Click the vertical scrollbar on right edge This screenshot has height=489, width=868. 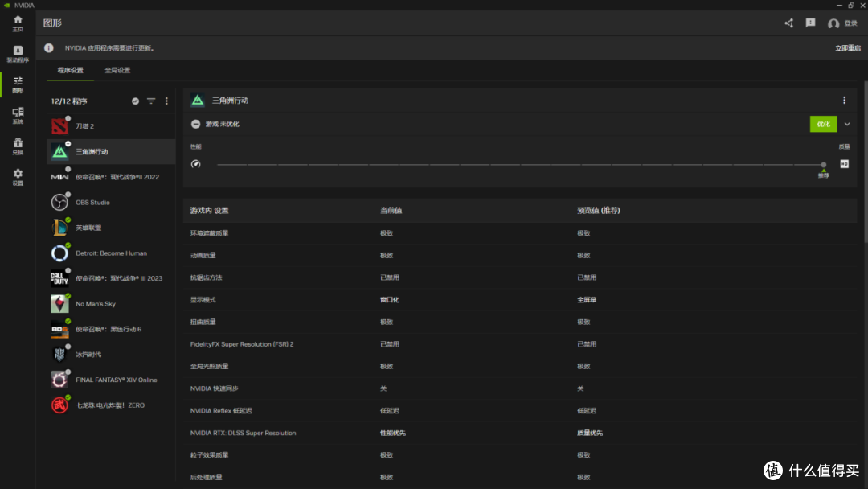(865, 162)
